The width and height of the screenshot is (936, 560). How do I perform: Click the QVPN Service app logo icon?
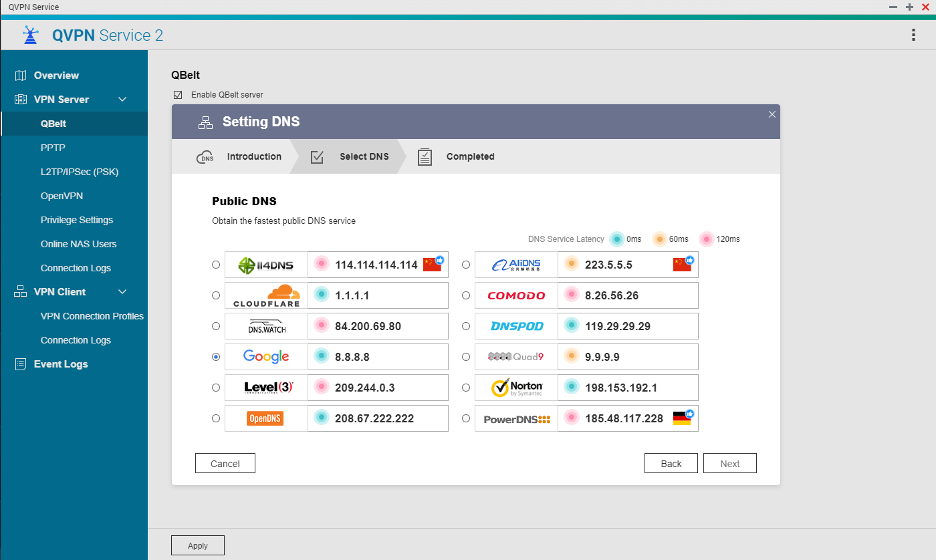[x=30, y=35]
